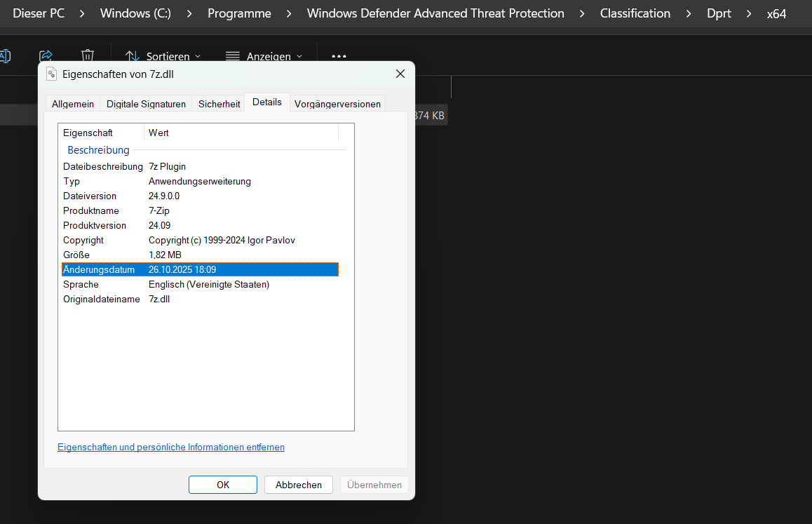Select the highlighted Änderungsdatum row

[x=200, y=269]
